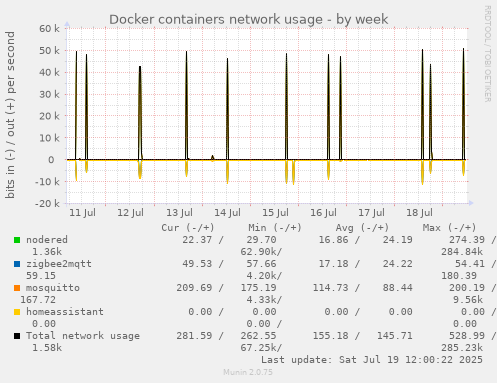
Task: Click zigbee2mqtt max value '180.39'
Action: (459, 276)
